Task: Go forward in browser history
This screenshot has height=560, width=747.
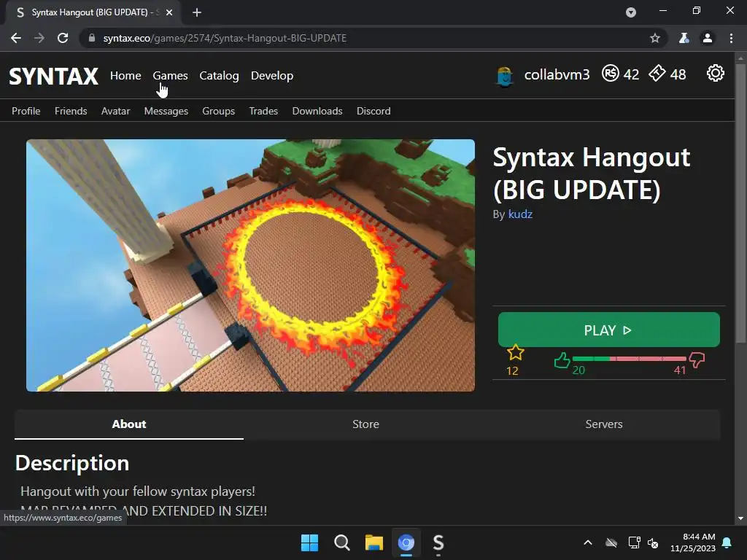Action: click(x=39, y=38)
